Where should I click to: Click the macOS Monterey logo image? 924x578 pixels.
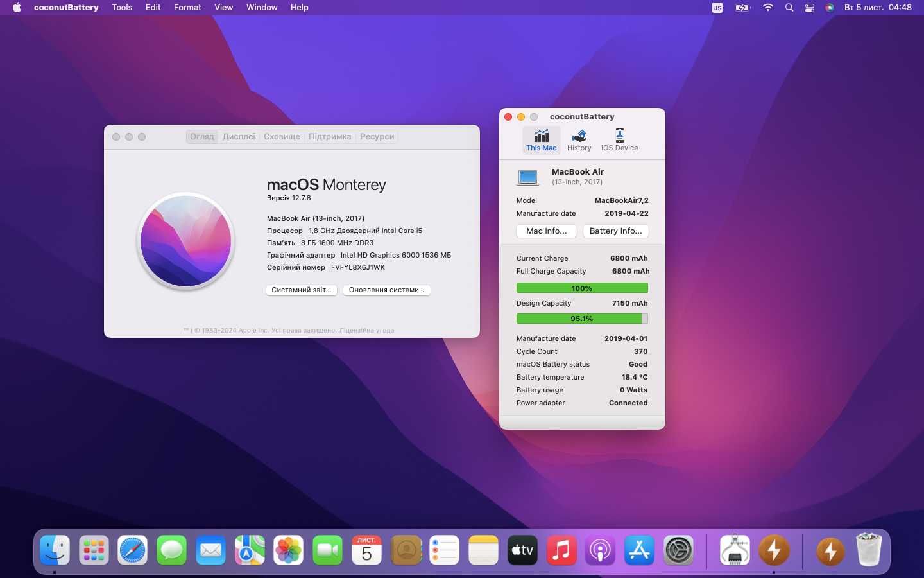(186, 241)
